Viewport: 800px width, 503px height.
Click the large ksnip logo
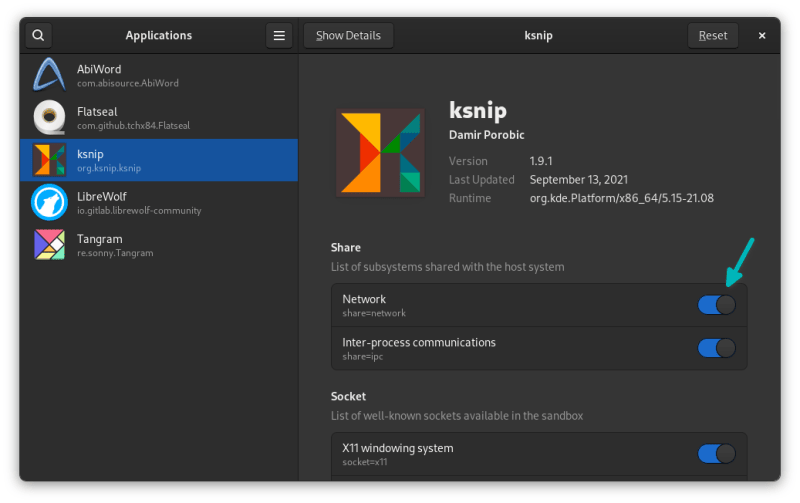(380, 151)
